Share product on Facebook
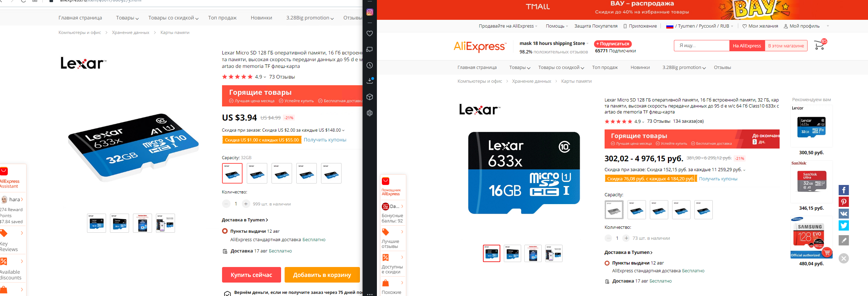Image resolution: width=868 pixels, height=296 pixels. [x=844, y=190]
